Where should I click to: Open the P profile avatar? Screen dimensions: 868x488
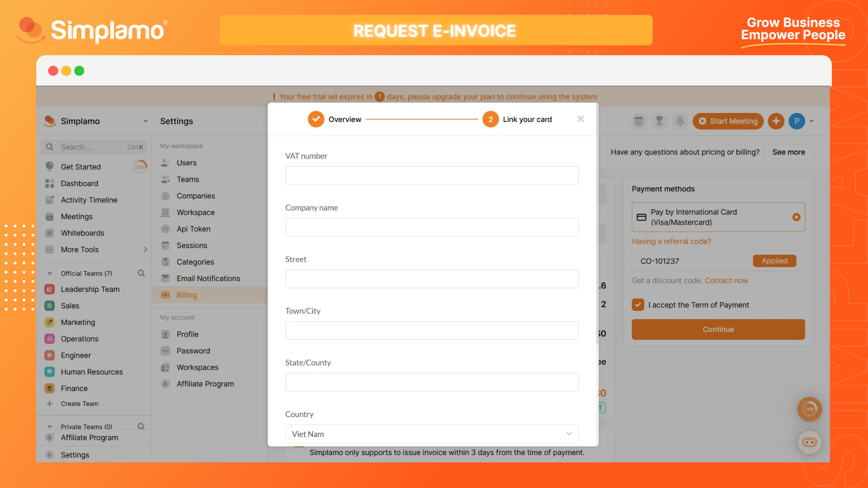tap(797, 121)
